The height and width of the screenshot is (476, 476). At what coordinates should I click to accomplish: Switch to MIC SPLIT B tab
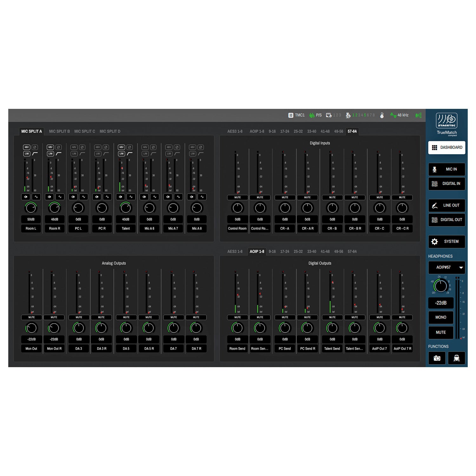pyautogui.click(x=59, y=131)
